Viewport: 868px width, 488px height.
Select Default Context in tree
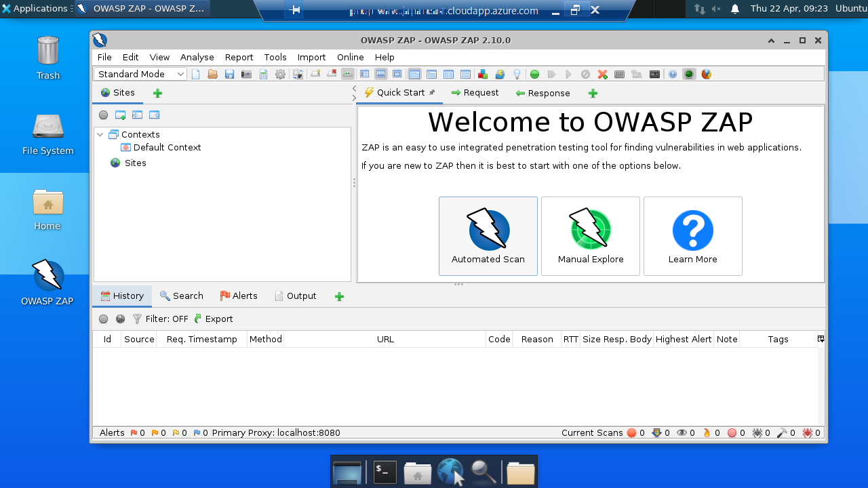[x=161, y=147]
